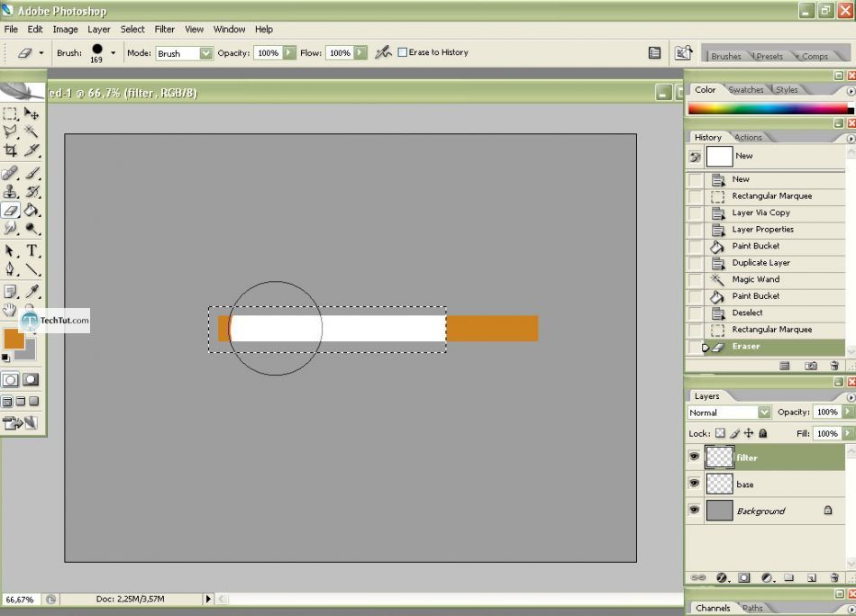Hide the Background layer visibility
856x616 pixels.
coord(694,511)
